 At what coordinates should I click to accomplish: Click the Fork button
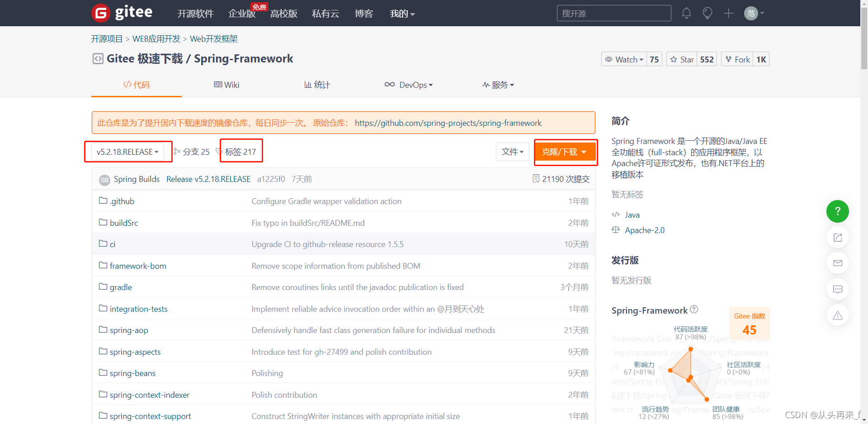tap(737, 59)
